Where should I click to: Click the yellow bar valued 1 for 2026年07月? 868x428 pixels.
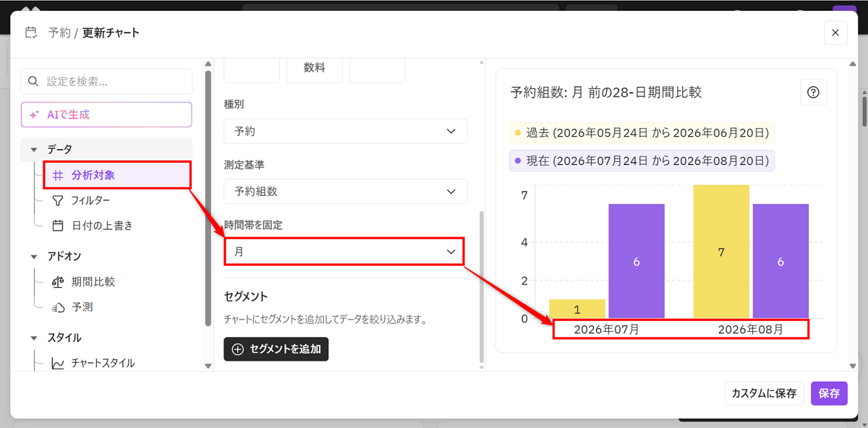(x=577, y=309)
